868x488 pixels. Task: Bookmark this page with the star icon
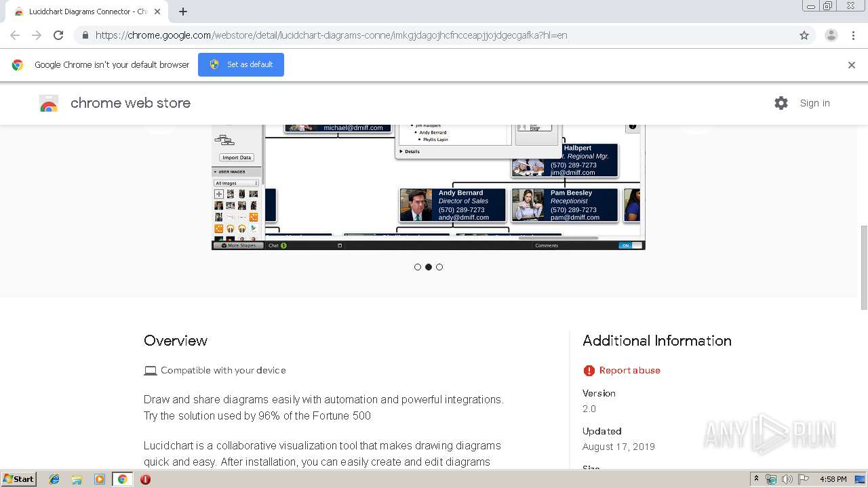(x=804, y=35)
